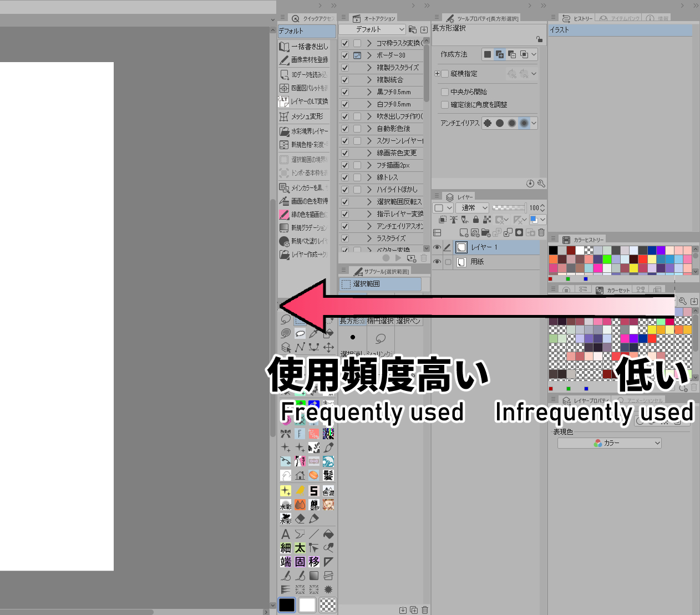
Task: Open sub tool detail wrench in Tool Property
Action: coord(541,184)
